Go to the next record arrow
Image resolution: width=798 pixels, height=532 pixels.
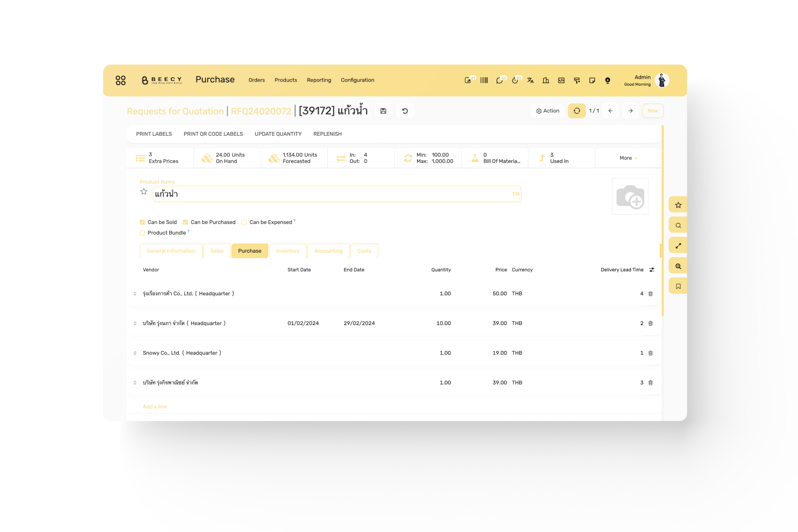point(630,111)
